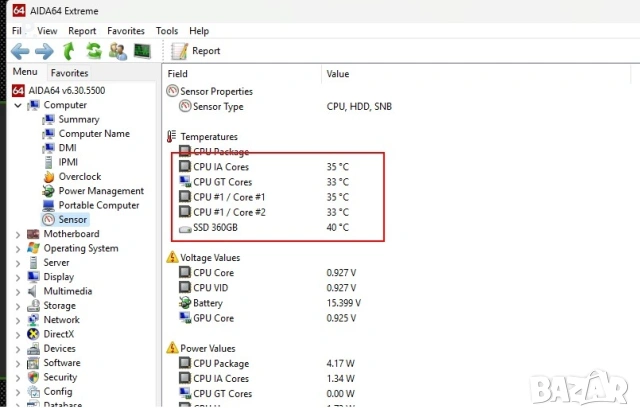Open the users icon in toolbar

[x=118, y=51]
